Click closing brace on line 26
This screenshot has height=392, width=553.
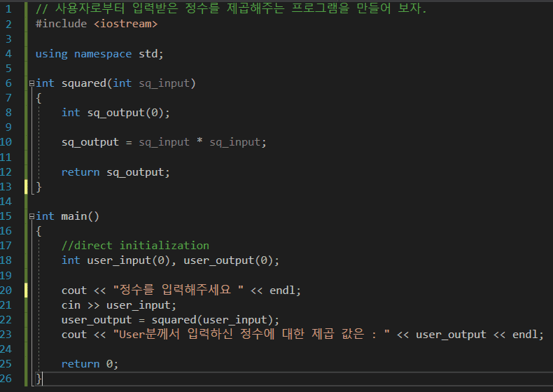coord(38,379)
